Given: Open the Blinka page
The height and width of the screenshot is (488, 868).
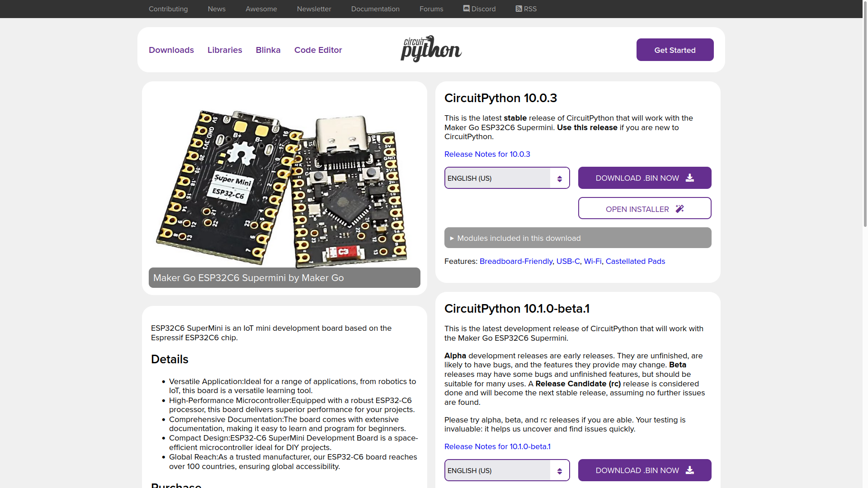Looking at the screenshot, I should coord(268,50).
